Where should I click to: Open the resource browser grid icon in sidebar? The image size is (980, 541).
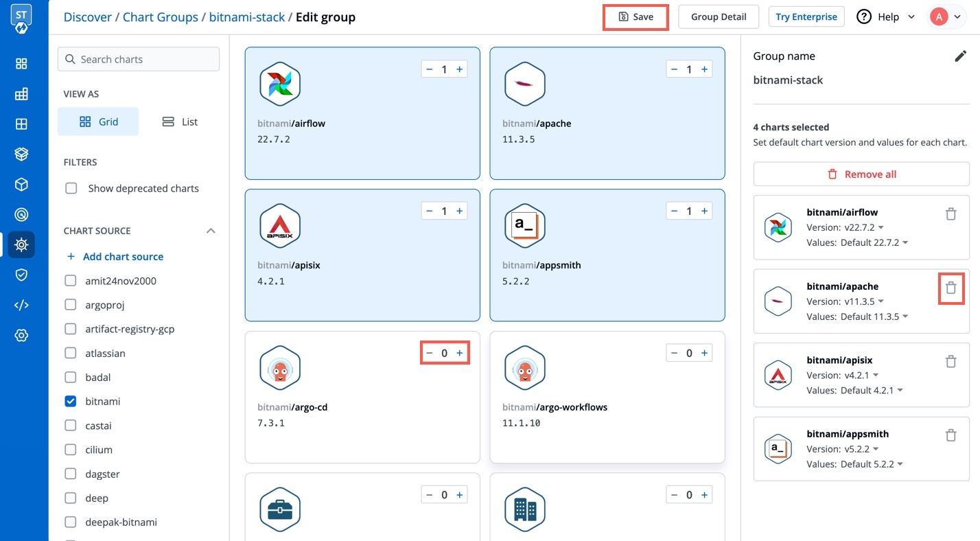pyautogui.click(x=21, y=94)
